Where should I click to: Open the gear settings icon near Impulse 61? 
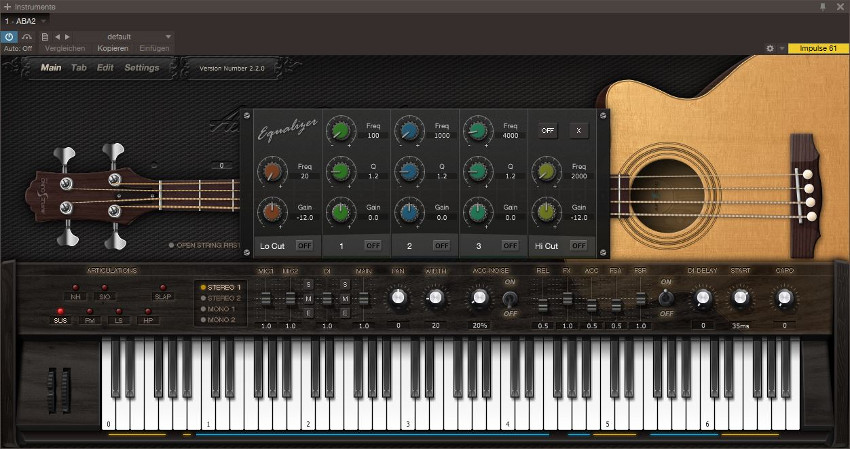(x=770, y=48)
